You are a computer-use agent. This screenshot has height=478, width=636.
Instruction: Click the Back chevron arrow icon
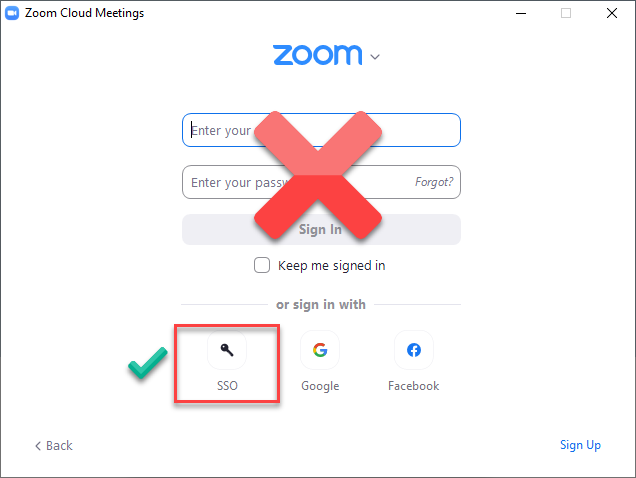point(38,446)
